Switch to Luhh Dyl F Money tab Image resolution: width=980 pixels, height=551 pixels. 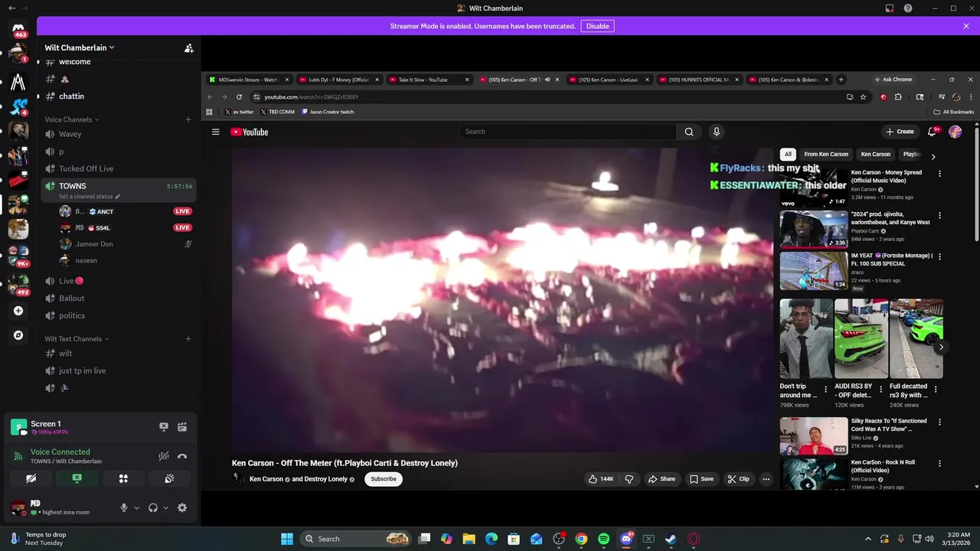(338, 80)
